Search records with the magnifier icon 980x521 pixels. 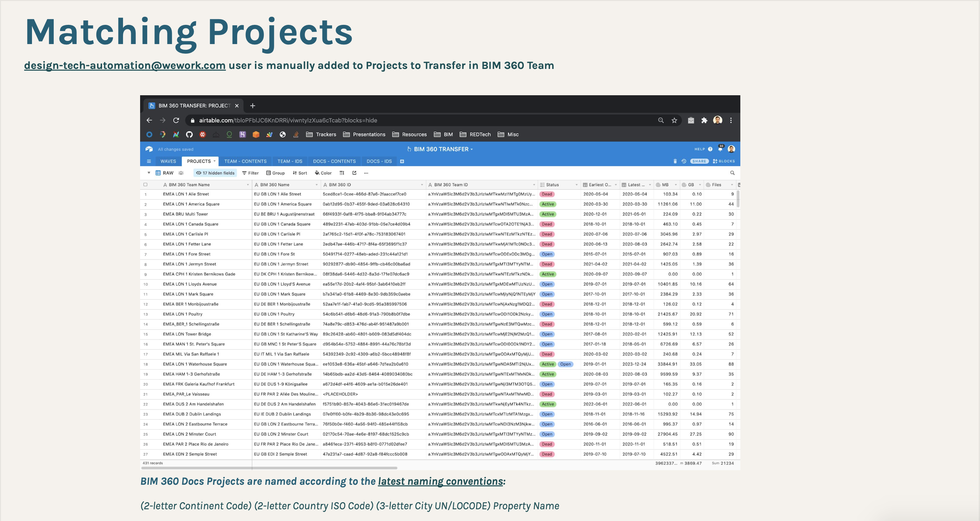[732, 173]
